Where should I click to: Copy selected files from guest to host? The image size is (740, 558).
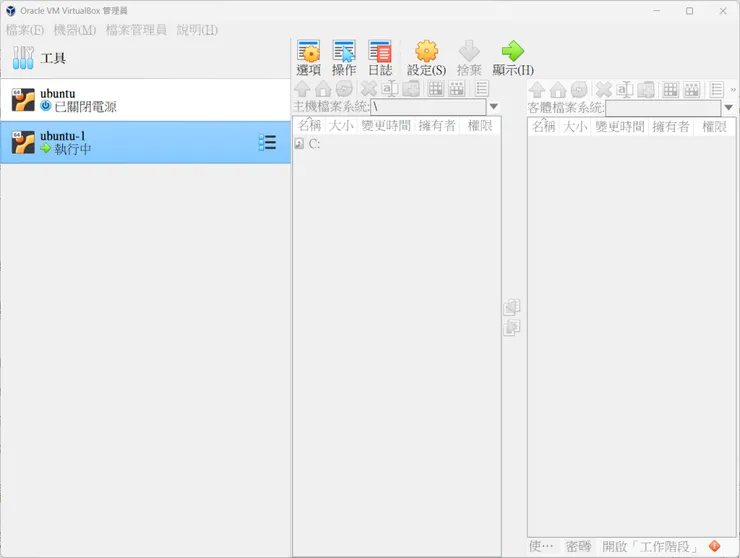(512, 307)
